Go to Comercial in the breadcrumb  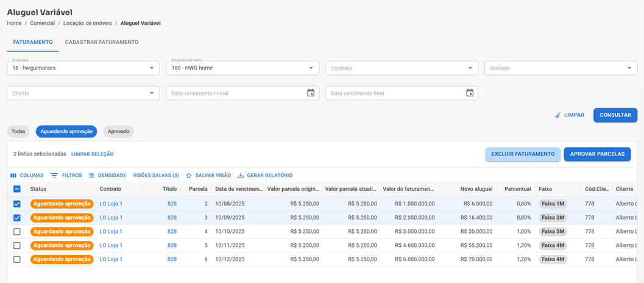[42, 23]
